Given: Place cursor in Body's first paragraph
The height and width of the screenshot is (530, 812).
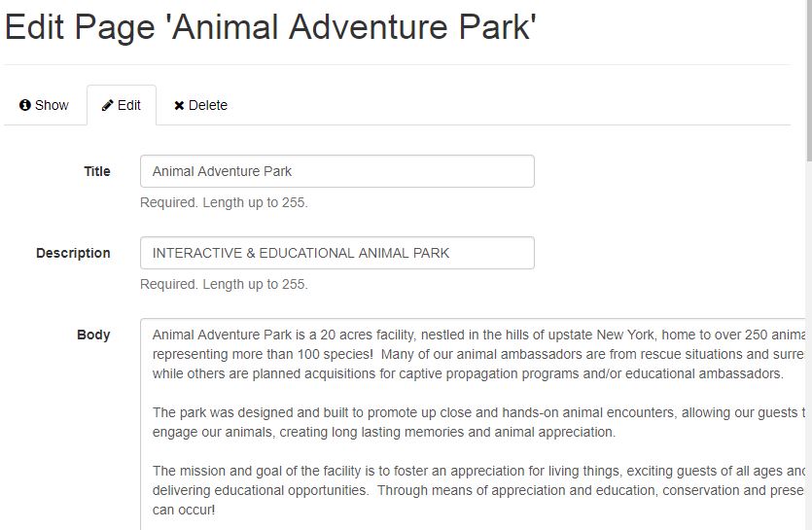Looking at the screenshot, I should 477,354.
